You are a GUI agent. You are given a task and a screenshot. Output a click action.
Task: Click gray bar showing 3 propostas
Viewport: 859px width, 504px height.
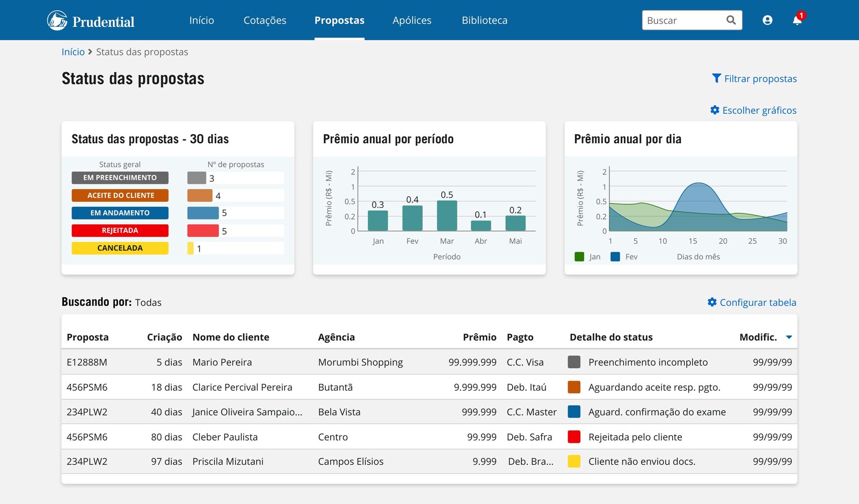point(196,178)
